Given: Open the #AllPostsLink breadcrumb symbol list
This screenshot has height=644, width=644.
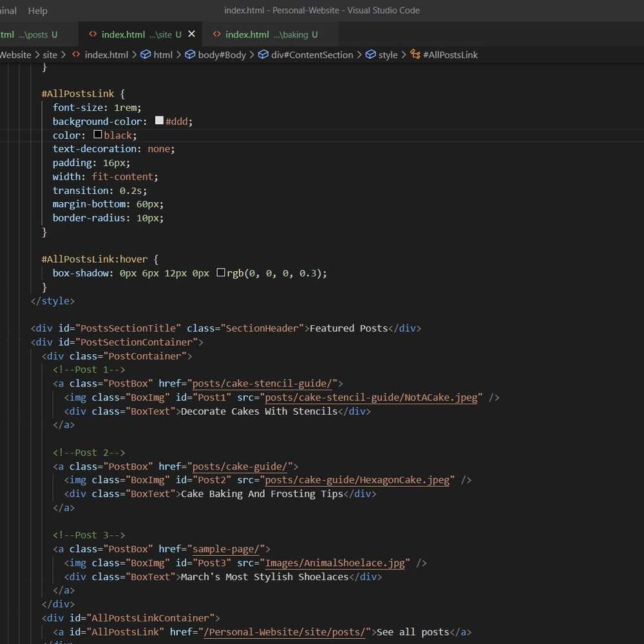Looking at the screenshot, I should pyautogui.click(x=450, y=55).
